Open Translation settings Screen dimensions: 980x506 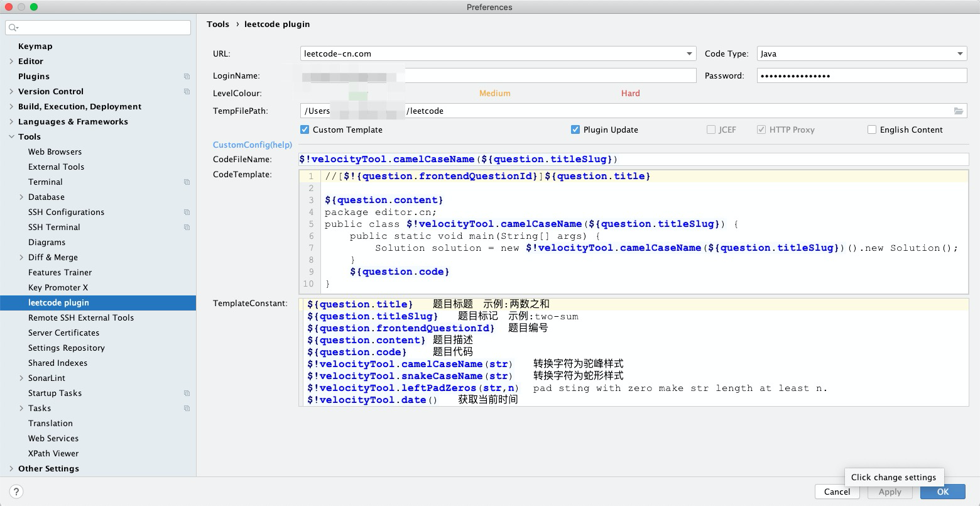[50, 424]
